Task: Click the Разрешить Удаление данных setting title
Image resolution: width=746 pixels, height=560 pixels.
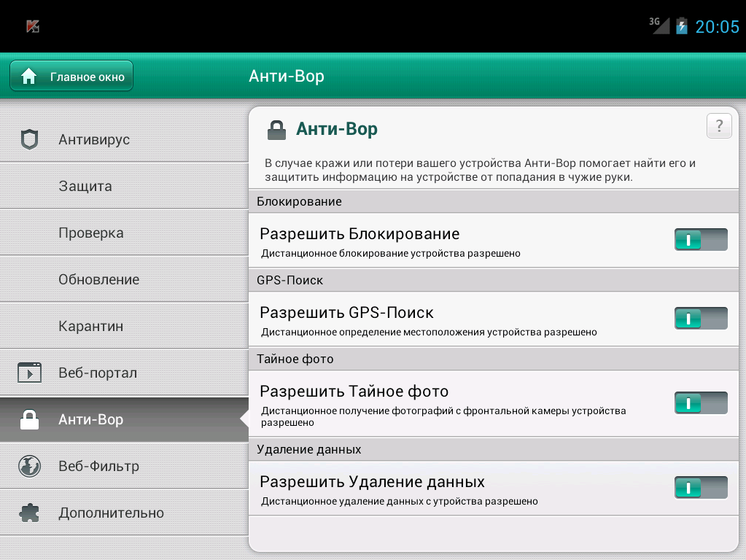Action: pos(372,482)
